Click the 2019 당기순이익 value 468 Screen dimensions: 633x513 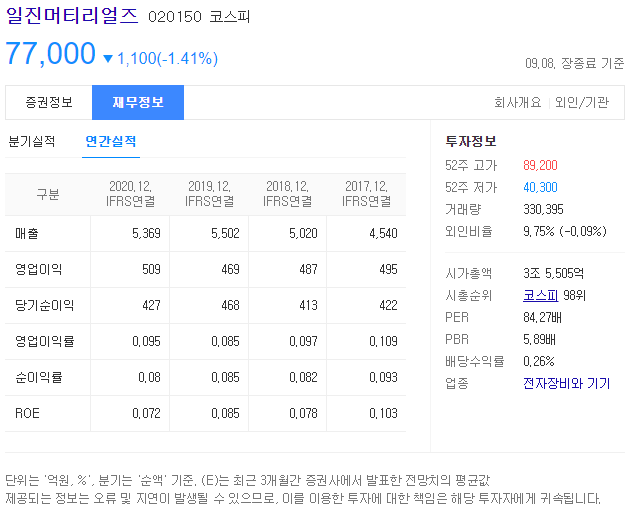230,305
